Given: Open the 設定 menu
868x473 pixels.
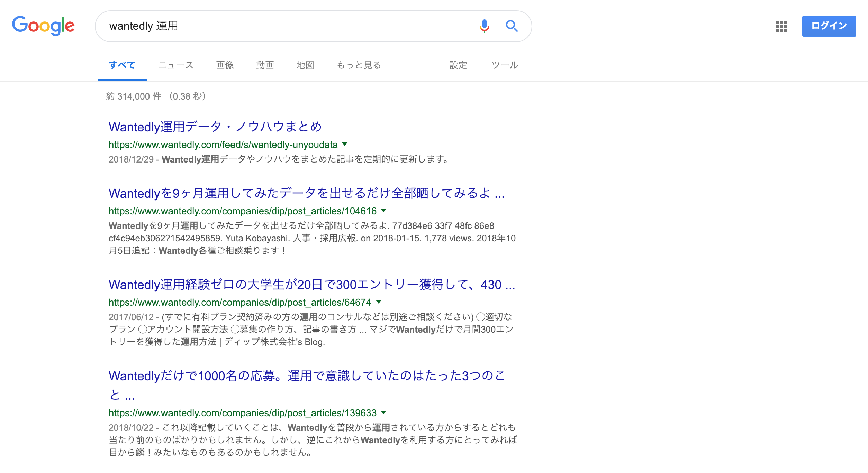Looking at the screenshot, I should pyautogui.click(x=458, y=65).
